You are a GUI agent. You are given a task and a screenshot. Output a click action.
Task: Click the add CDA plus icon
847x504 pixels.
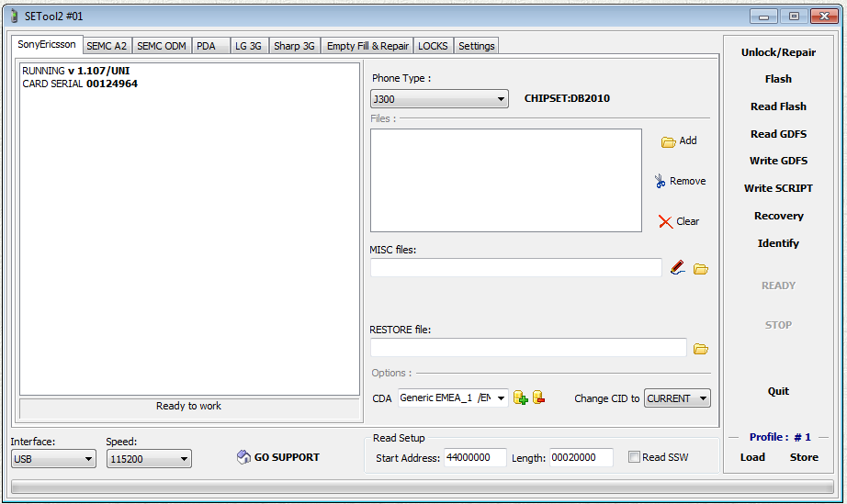(x=520, y=398)
